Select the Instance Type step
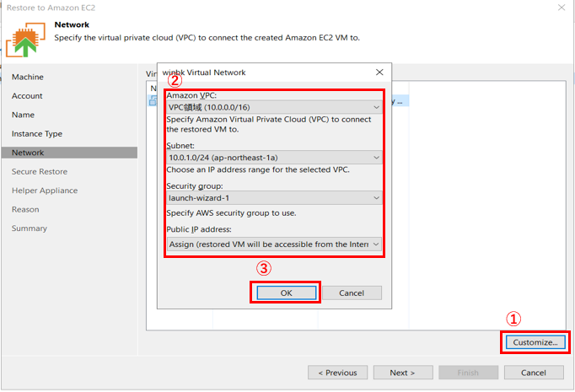 pyautogui.click(x=37, y=134)
